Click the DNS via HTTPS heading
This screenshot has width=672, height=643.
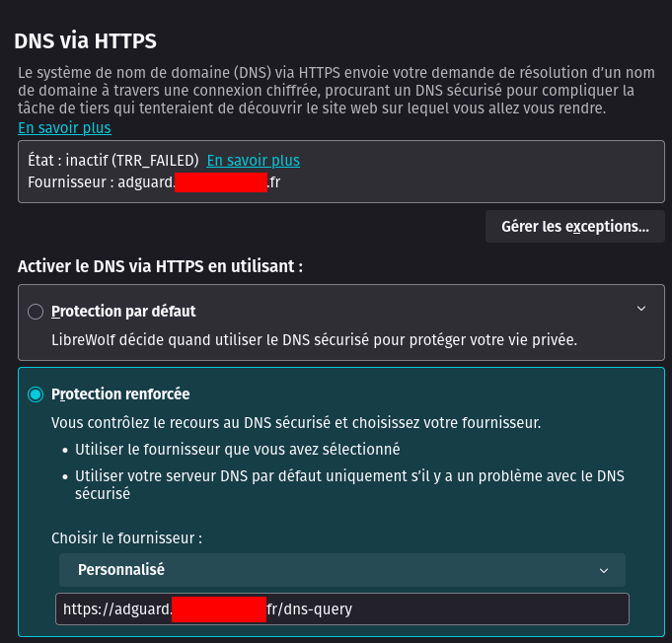point(86,41)
